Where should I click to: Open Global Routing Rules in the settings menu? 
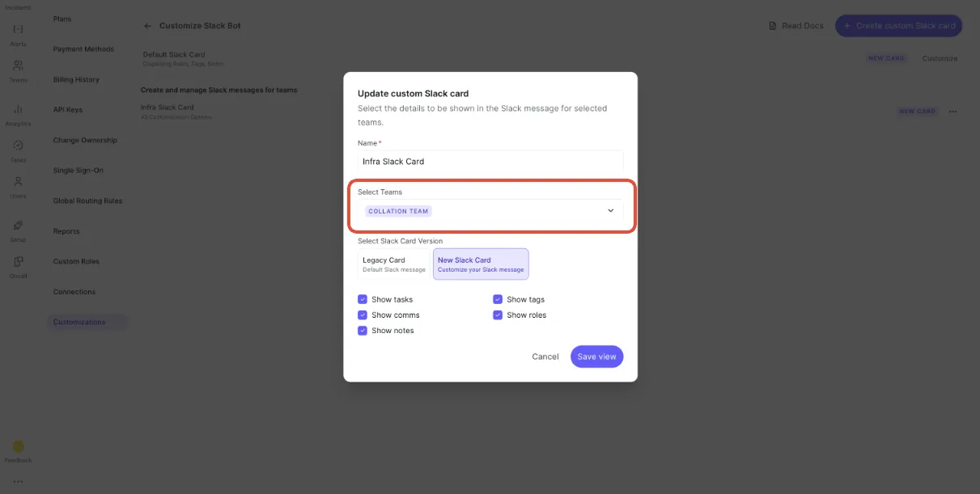(87, 201)
